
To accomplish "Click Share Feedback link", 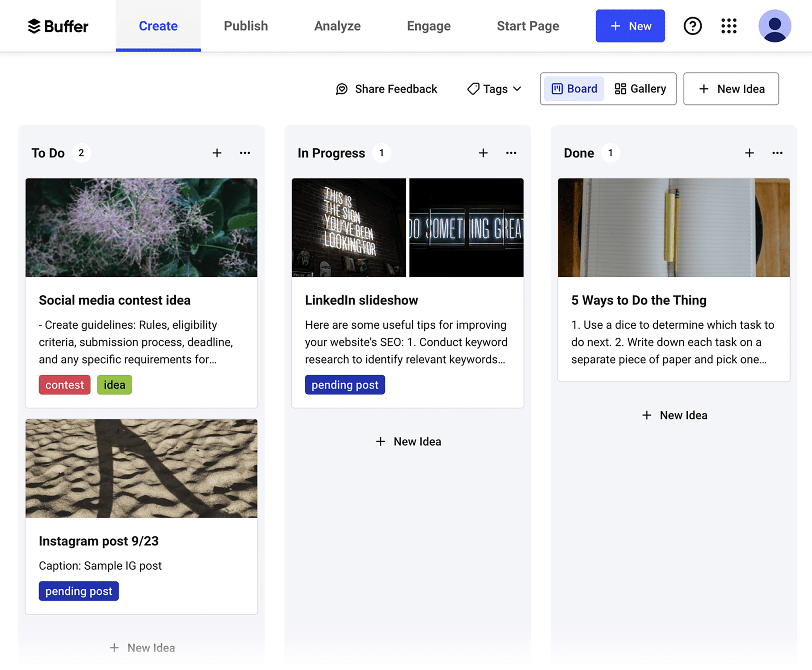I will (386, 89).
